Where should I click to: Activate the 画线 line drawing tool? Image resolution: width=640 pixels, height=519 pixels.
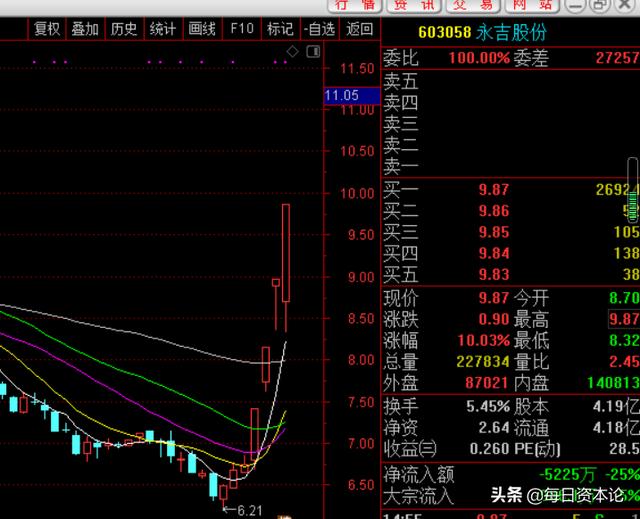click(202, 29)
